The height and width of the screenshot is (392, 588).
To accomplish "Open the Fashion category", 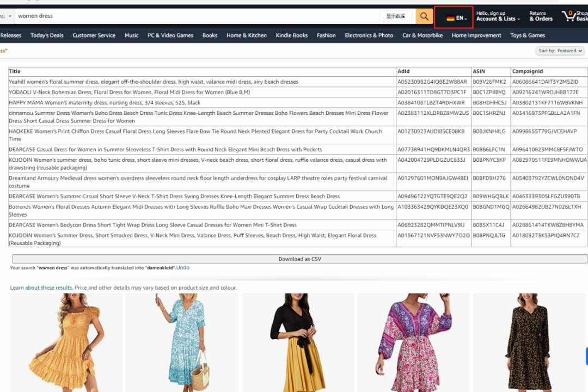I will click(326, 35).
